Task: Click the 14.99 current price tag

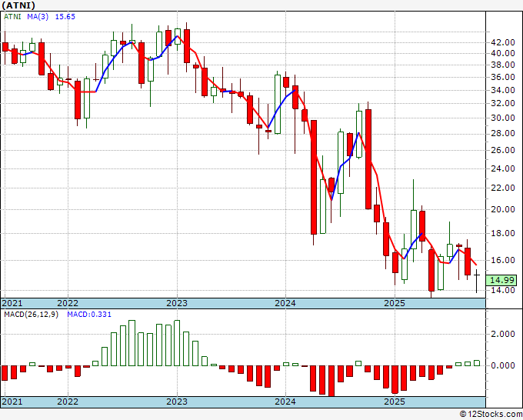Action: [501, 280]
